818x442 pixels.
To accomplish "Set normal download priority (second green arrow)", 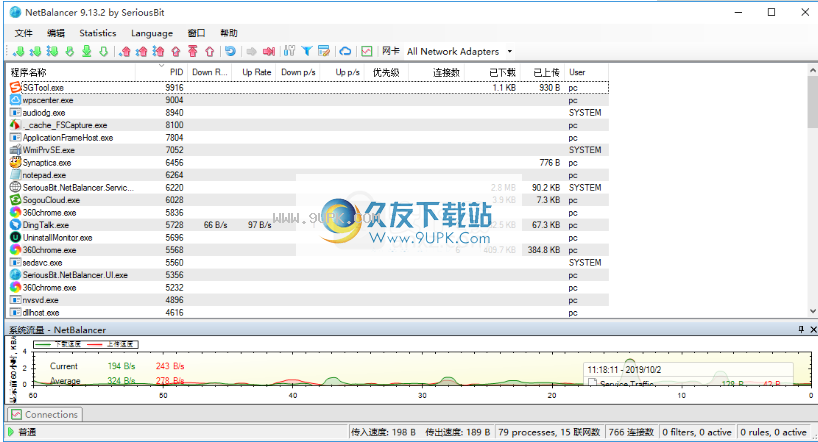I will [x=35, y=51].
